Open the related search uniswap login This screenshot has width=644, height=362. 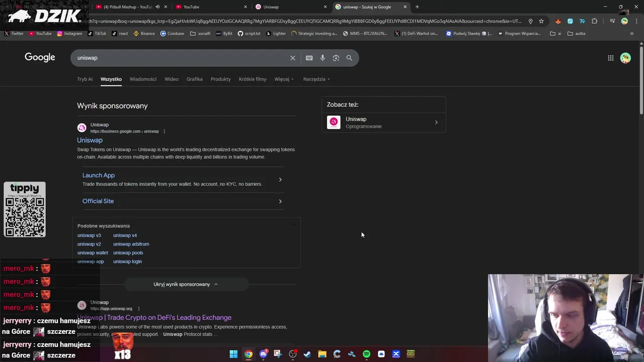click(127, 261)
